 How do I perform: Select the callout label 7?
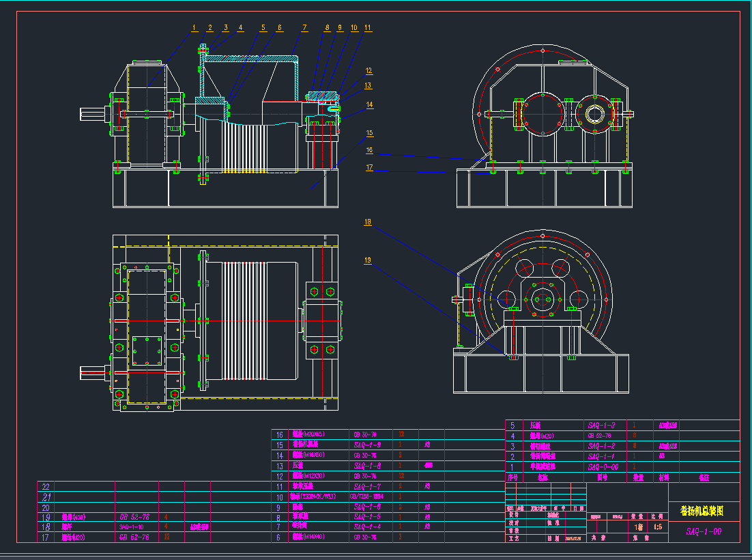(x=304, y=28)
